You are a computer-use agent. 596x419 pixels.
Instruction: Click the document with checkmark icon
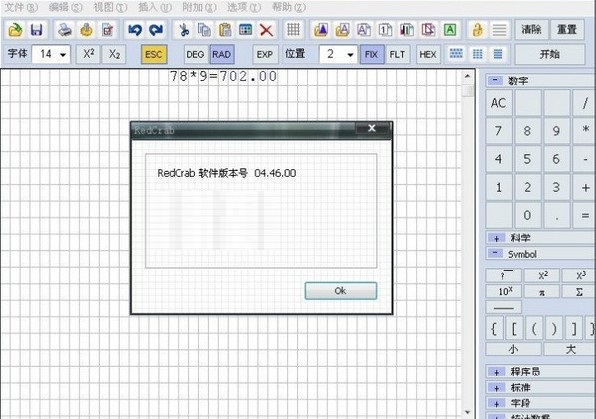pyautogui.click(x=108, y=30)
